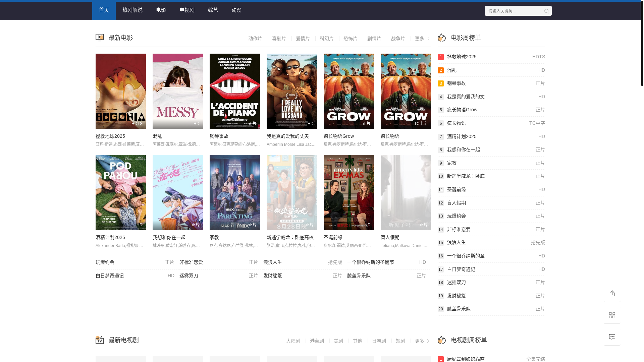Viewport: 644px width, 362px height.
Task: Open the Bugonia 拯救地球2025 poster
Action: point(121,91)
